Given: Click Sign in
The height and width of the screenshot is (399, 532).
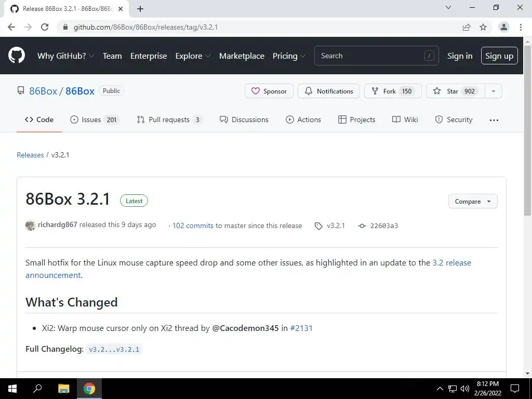Looking at the screenshot, I should [460, 56].
